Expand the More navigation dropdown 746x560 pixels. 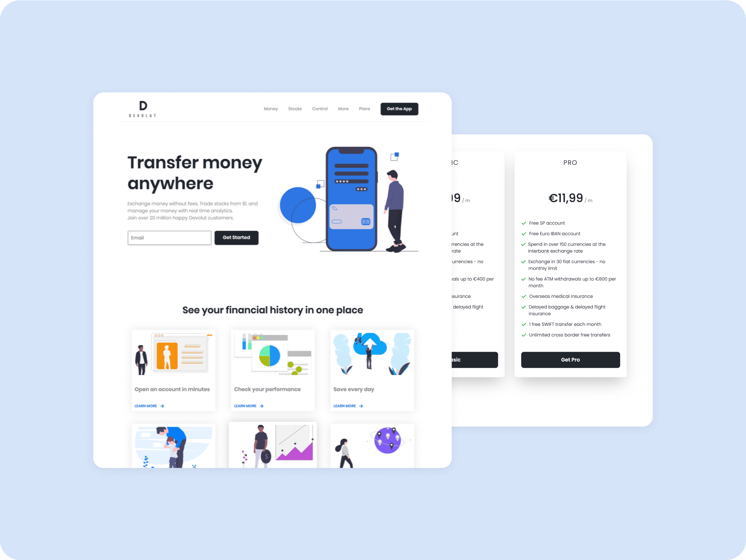343,108
